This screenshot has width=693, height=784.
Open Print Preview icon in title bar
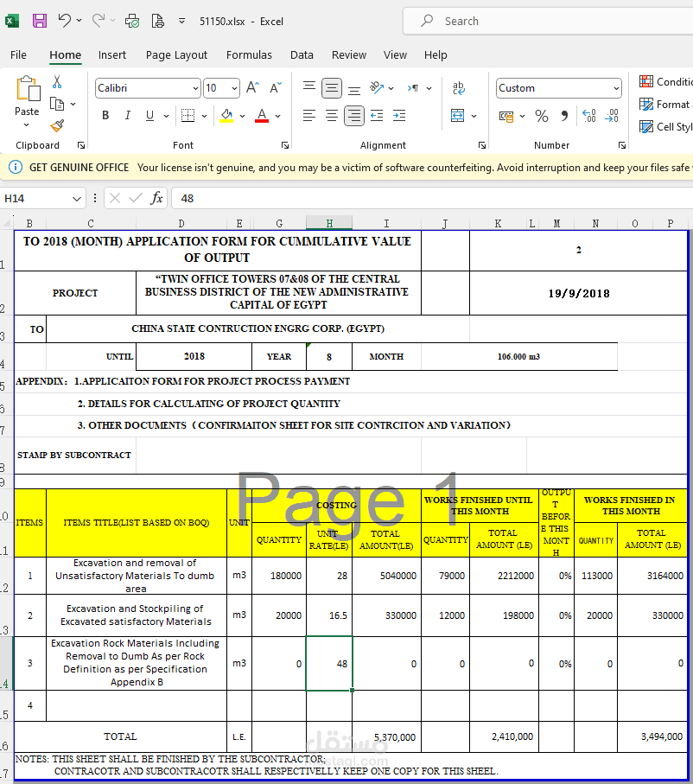tap(158, 21)
